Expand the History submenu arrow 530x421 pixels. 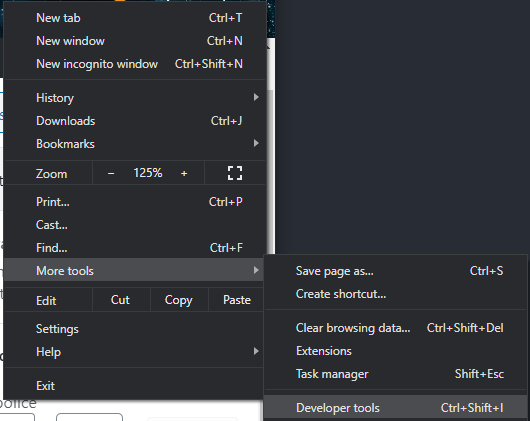point(256,97)
